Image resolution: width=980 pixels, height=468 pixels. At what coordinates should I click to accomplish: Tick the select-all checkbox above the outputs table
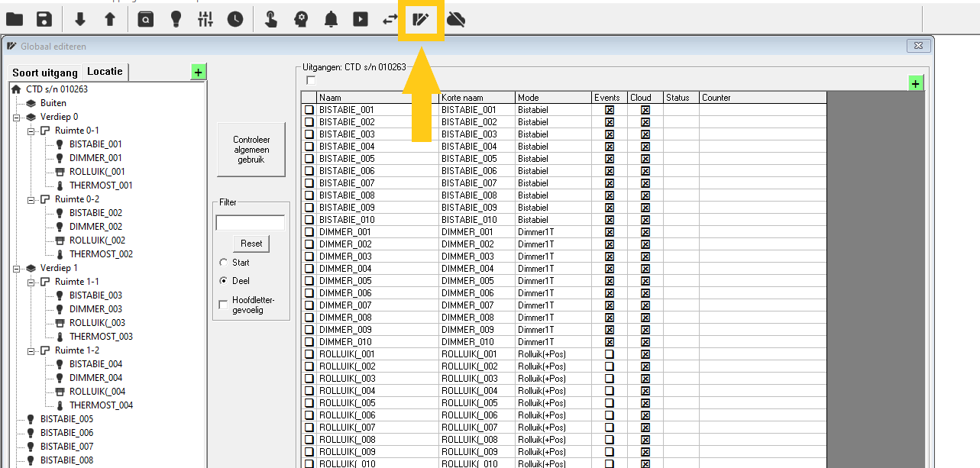[x=311, y=80]
